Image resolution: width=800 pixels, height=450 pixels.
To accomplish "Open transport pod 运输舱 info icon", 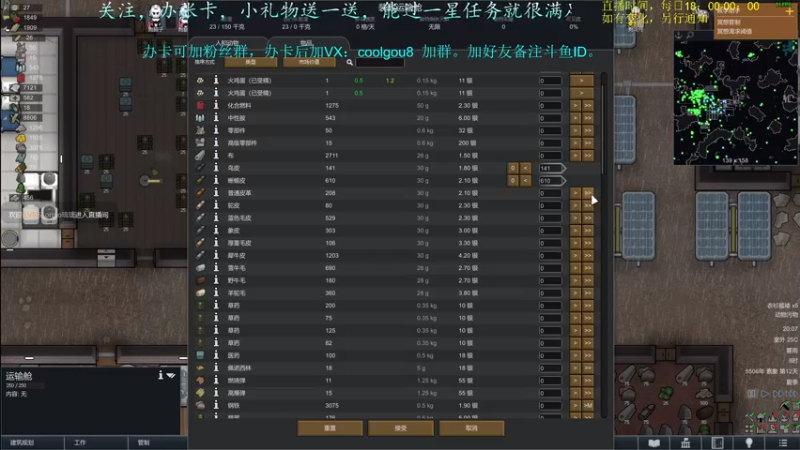I will (160, 375).
